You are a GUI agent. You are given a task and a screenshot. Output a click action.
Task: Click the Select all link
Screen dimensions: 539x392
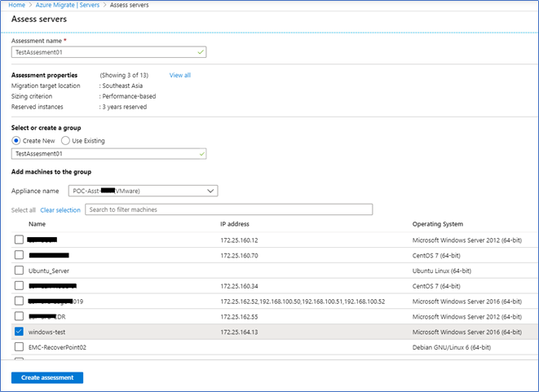coord(23,210)
